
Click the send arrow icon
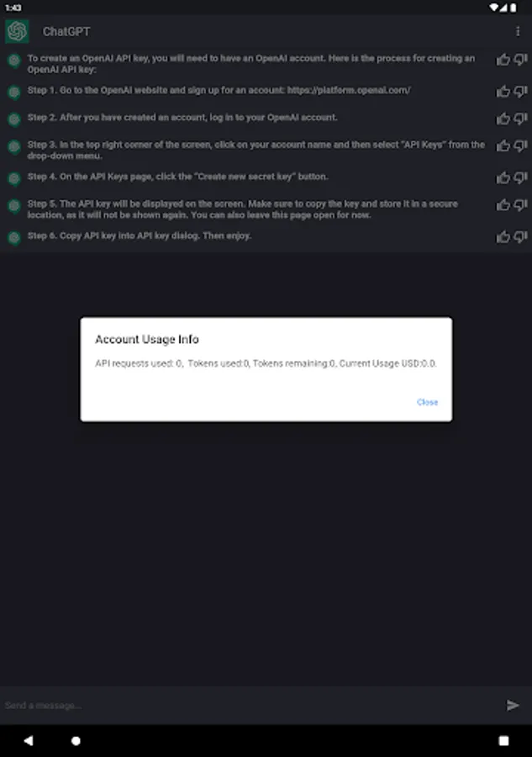point(513,706)
